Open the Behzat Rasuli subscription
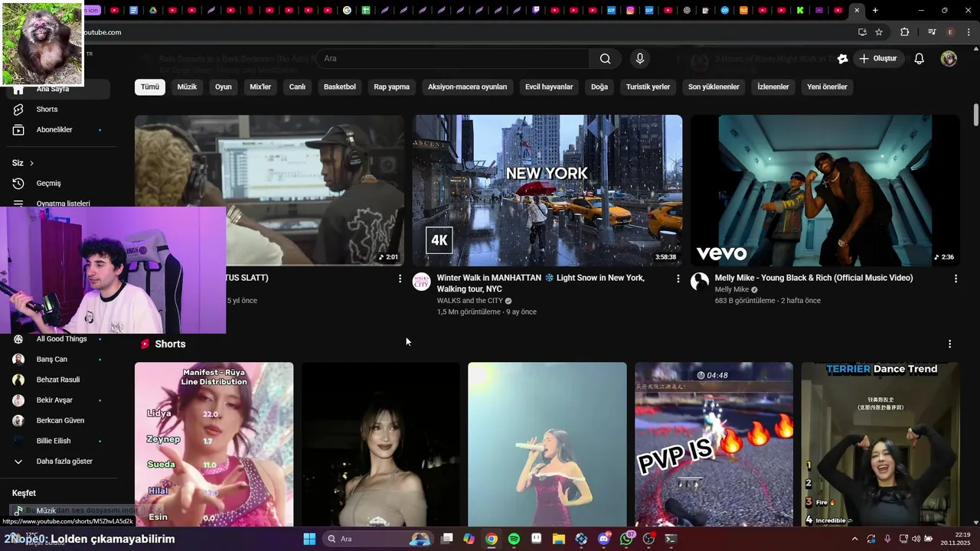Screen dimensions: 980x551 [x=58, y=380]
